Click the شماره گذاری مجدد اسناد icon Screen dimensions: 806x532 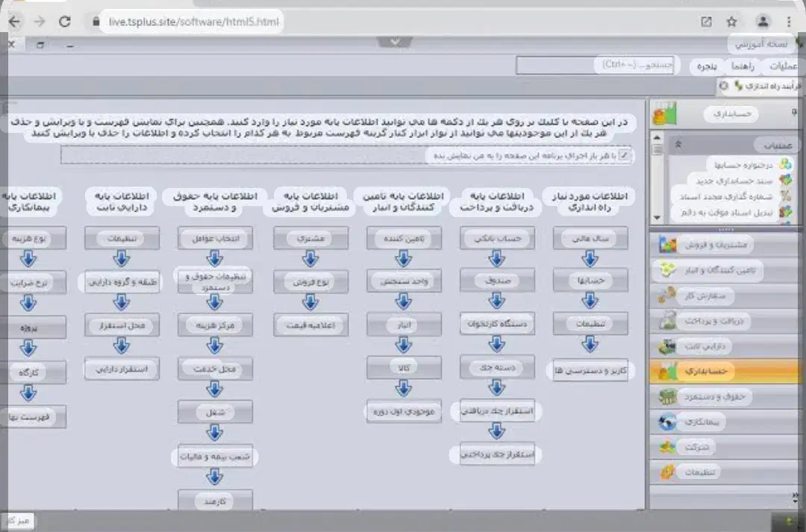pyautogui.click(x=785, y=196)
